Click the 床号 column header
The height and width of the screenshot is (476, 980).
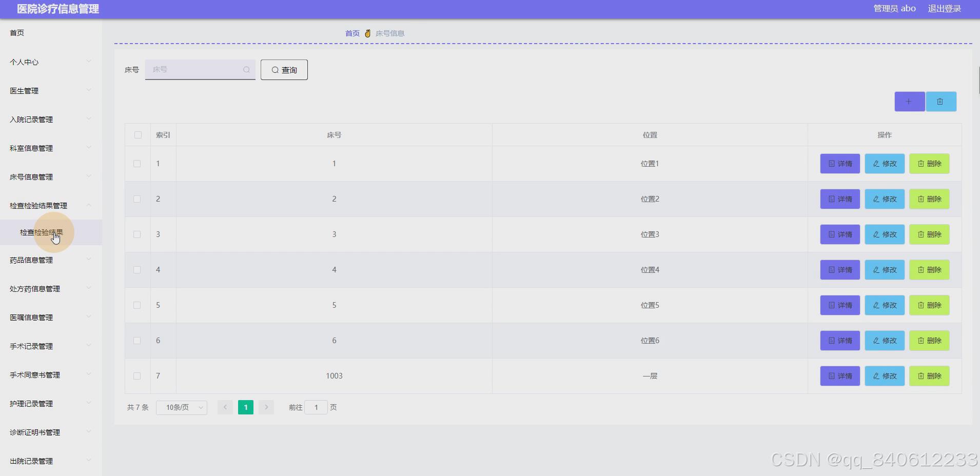point(334,135)
